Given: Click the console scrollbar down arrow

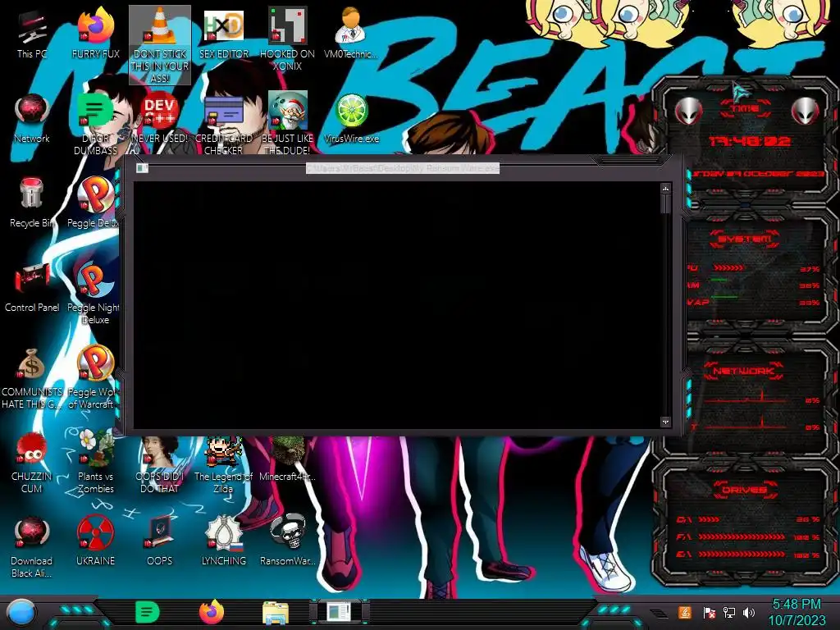Looking at the screenshot, I should point(665,422).
